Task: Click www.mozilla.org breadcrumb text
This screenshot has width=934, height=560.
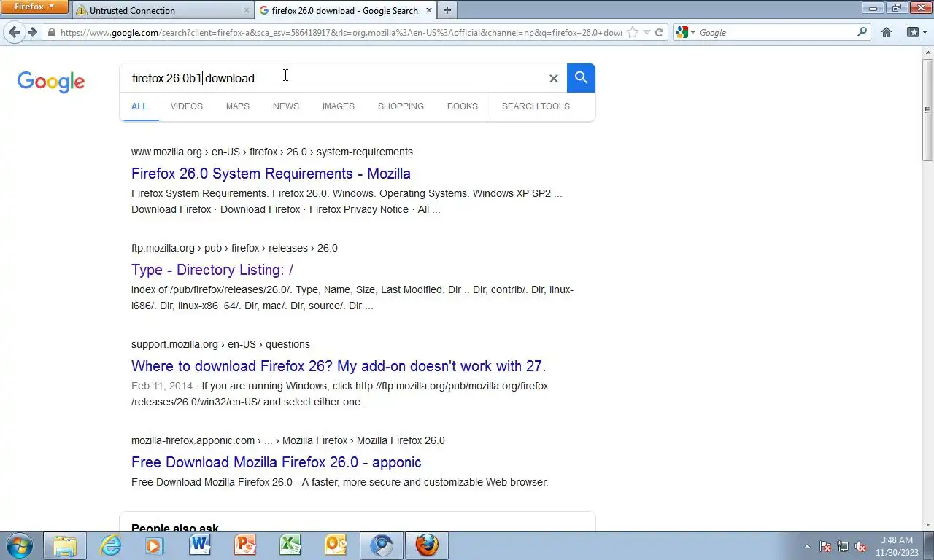Action: (x=166, y=152)
